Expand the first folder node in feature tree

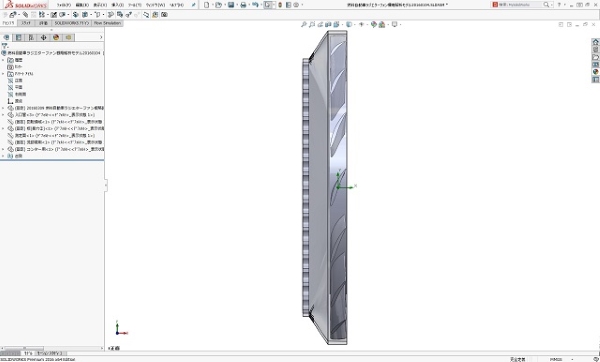click(x=3, y=60)
